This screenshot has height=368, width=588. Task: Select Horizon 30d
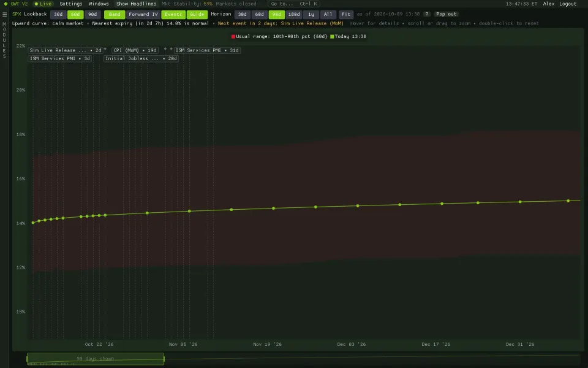(243, 14)
